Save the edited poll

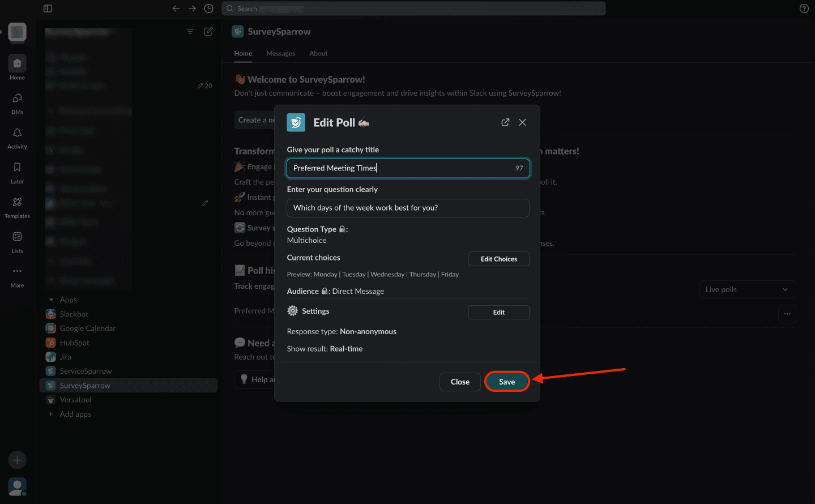[x=507, y=382]
